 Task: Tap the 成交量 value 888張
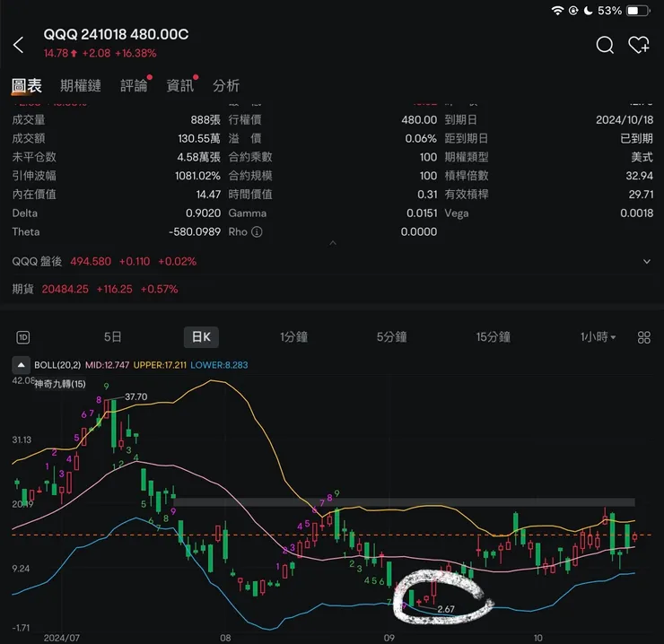205,120
